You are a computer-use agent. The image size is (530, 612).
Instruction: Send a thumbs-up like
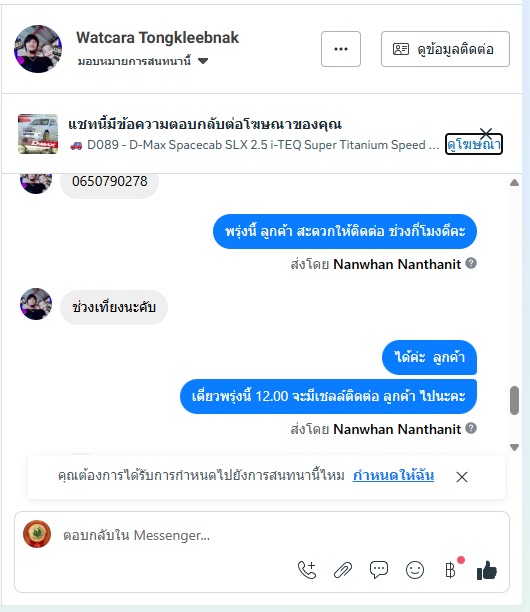[x=487, y=571]
